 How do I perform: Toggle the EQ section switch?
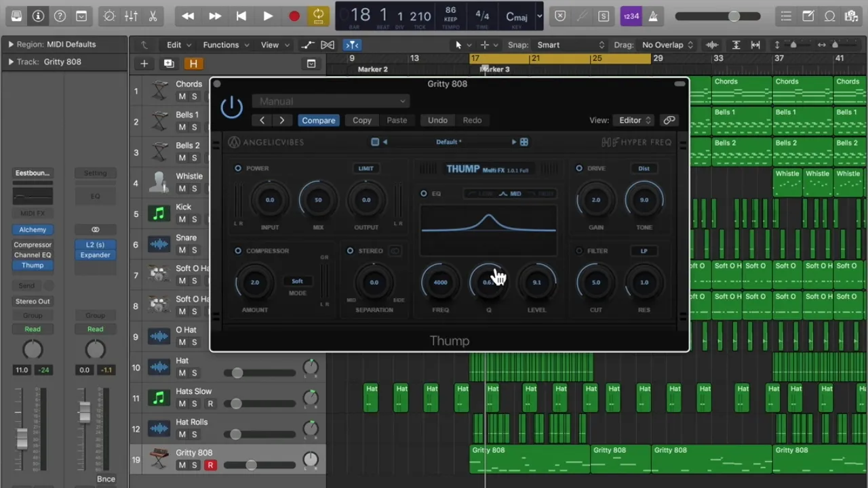[x=424, y=194]
